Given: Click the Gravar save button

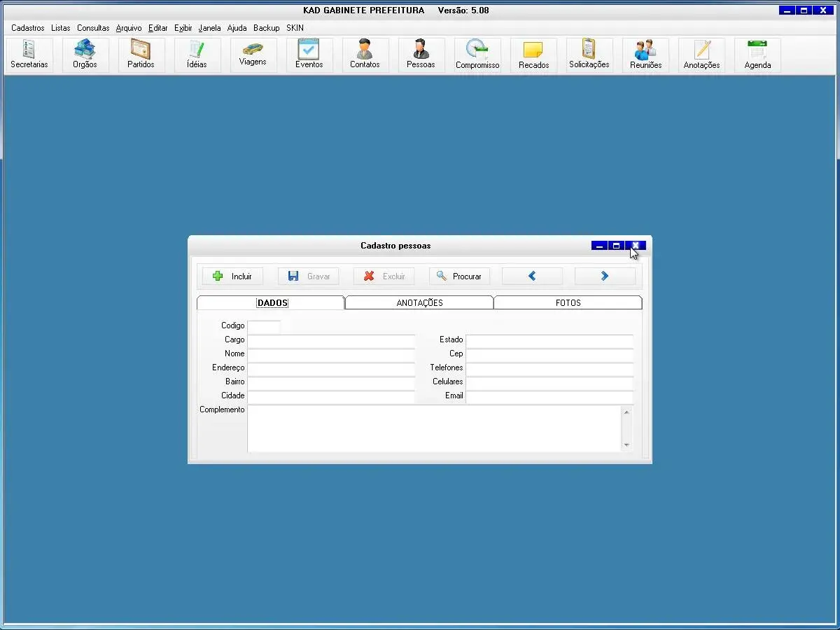Looking at the screenshot, I should tap(309, 276).
